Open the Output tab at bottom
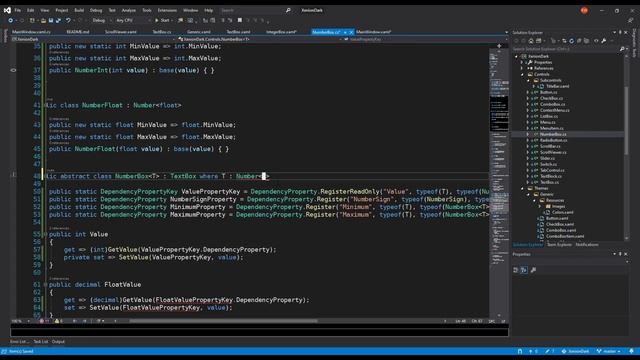Image resolution: width=640 pixels, height=360 pixels. click(x=58, y=342)
